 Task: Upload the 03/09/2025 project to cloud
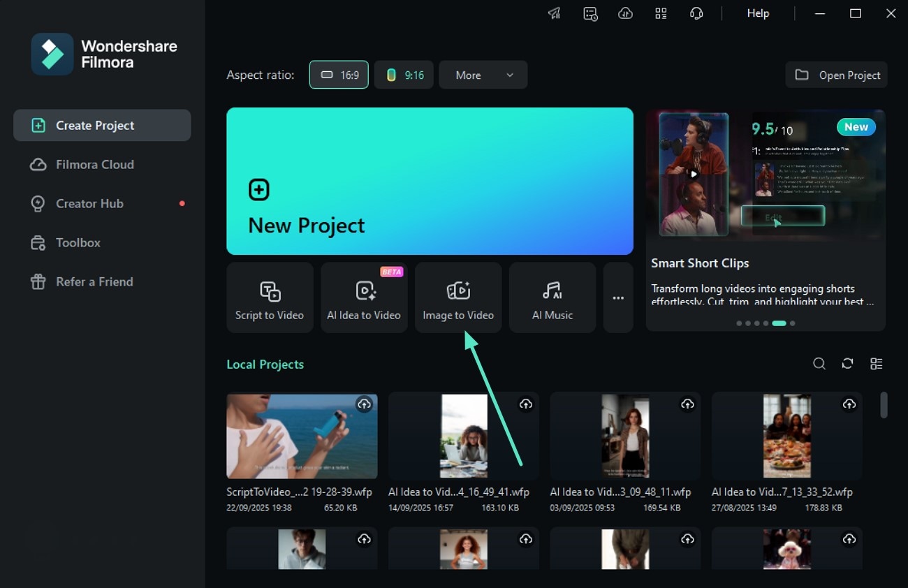[687, 404]
